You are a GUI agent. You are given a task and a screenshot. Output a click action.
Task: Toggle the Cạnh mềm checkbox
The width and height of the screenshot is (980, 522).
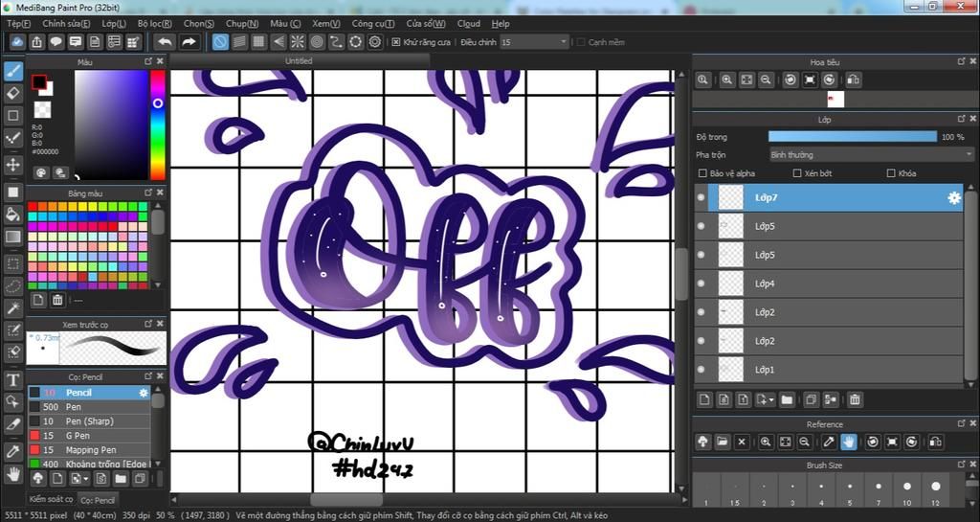581,42
